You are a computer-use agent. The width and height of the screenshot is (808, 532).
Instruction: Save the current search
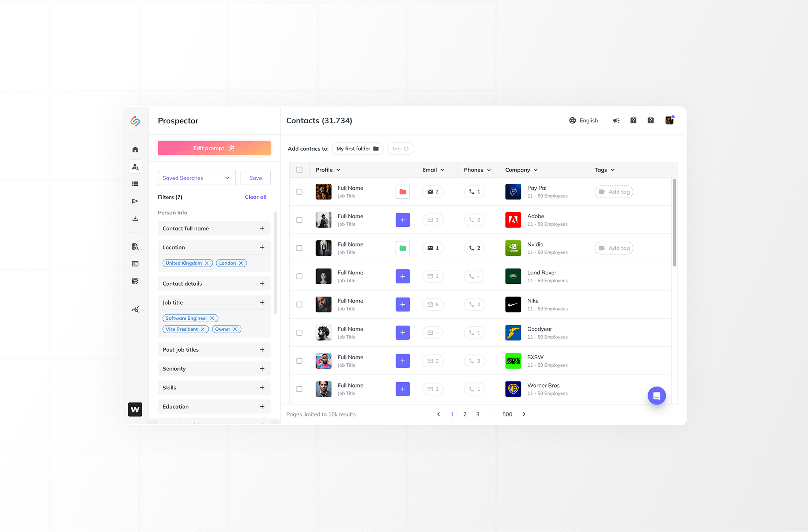pos(256,178)
